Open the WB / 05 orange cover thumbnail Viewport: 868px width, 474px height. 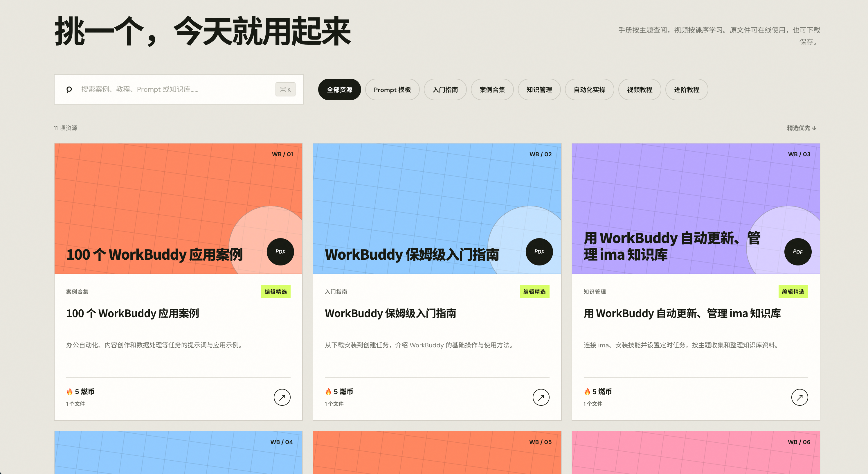click(x=437, y=453)
